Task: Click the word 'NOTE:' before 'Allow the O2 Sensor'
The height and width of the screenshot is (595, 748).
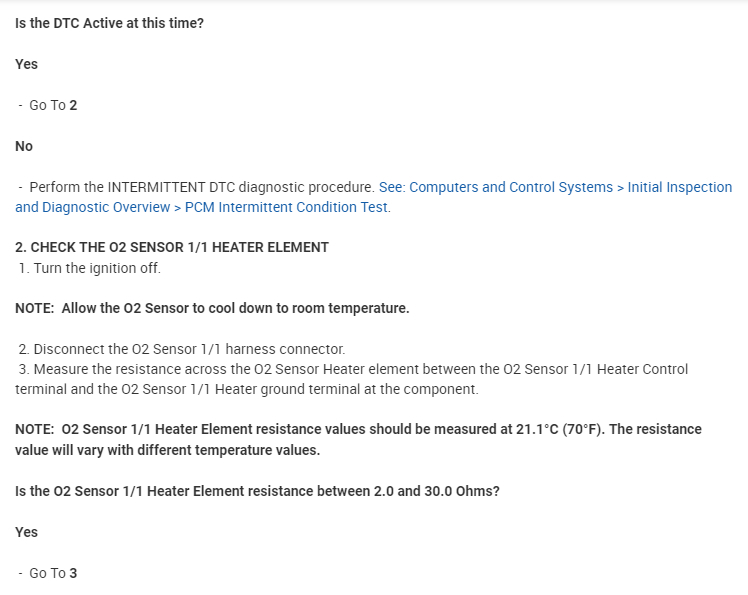Action: point(35,308)
